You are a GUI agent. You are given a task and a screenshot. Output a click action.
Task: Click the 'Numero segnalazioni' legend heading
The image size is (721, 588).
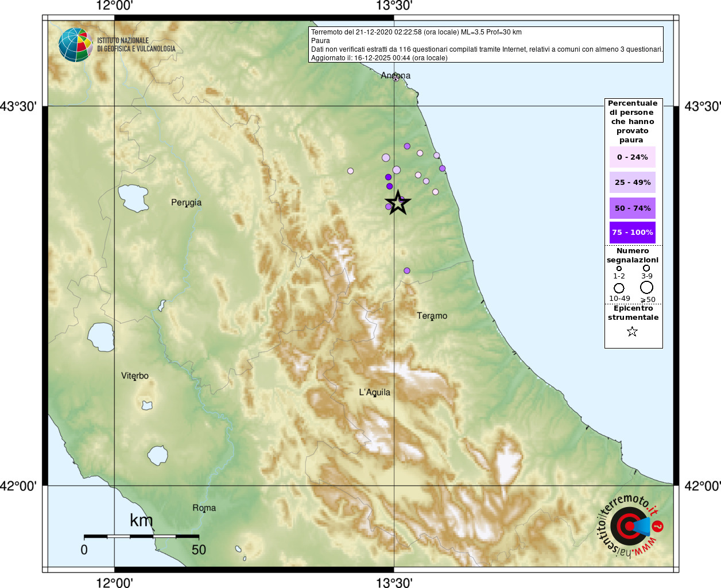633,256
